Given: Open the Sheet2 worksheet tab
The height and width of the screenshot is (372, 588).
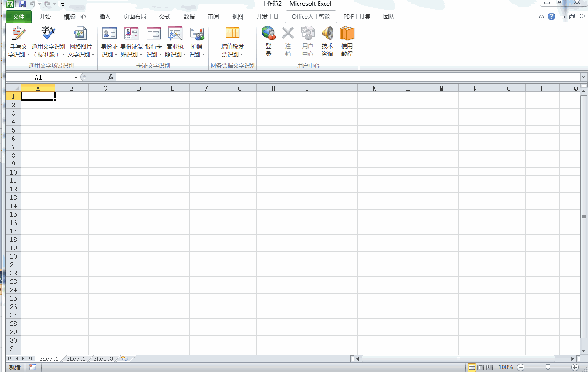Looking at the screenshot, I should tap(76, 359).
